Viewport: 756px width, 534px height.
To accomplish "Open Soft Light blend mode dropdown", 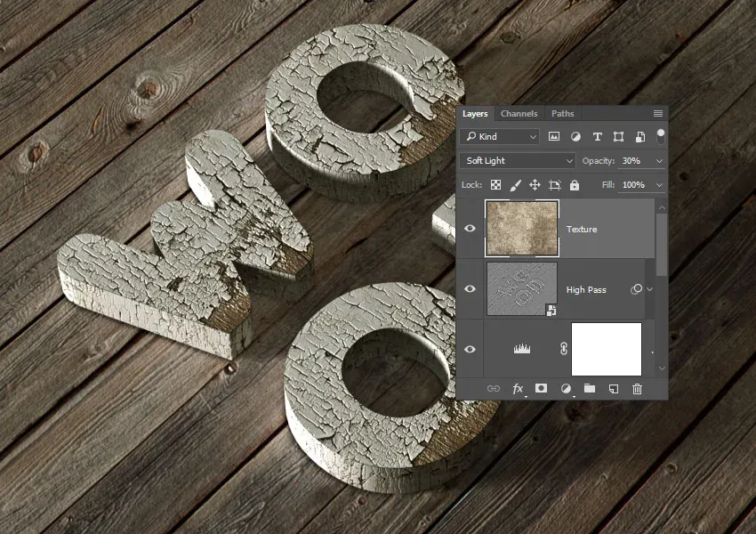I will [x=518, y=160].
